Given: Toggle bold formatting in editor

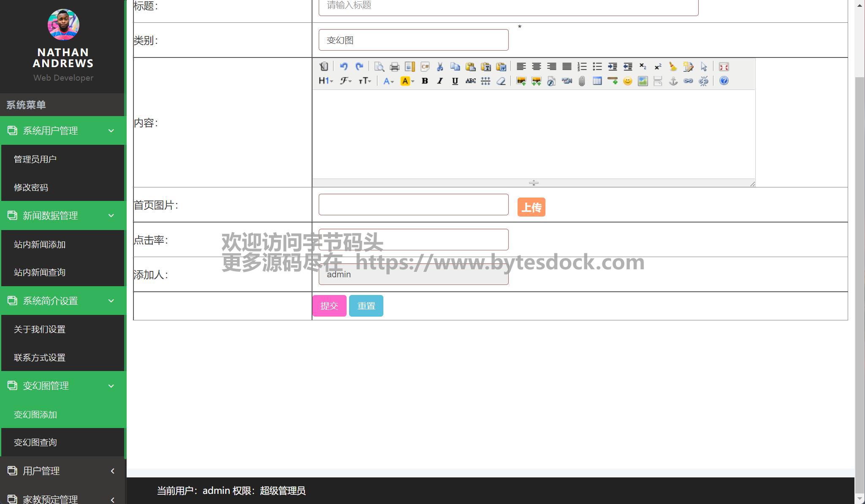Looking at the screenshot, I should pyautogui.click(x=425, y=81).
